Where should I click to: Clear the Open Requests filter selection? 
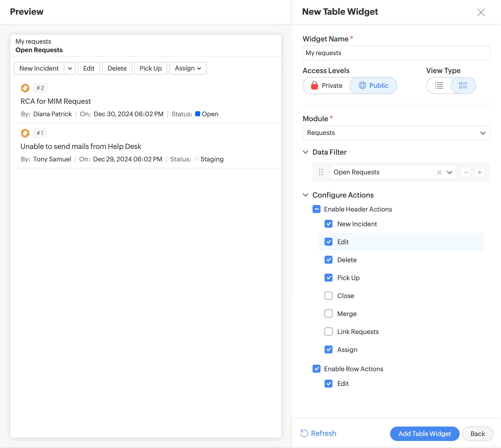(439, 172)
